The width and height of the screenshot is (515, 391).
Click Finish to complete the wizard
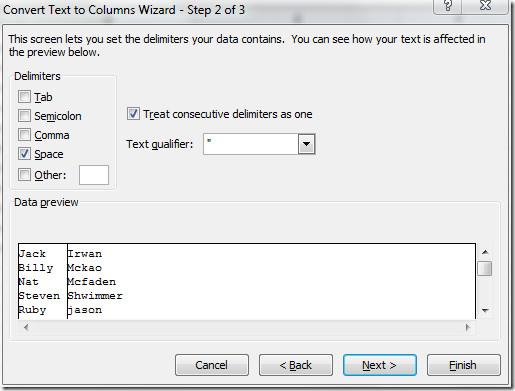[464, 365]
